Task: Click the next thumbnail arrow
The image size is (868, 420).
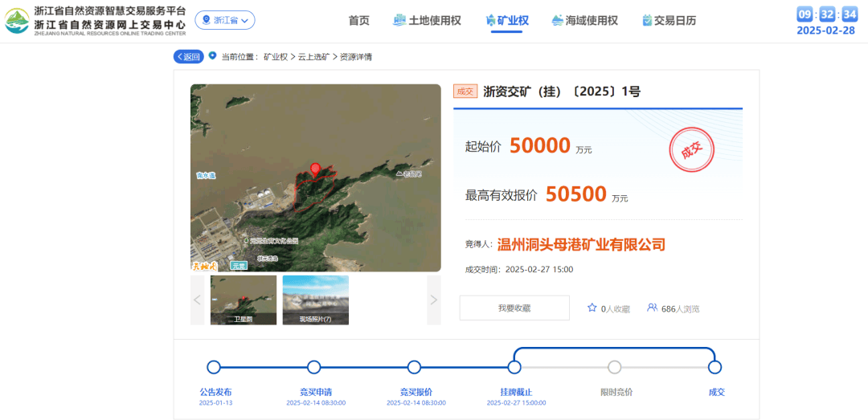Action: pyautogui.click(x=434, y=300)
